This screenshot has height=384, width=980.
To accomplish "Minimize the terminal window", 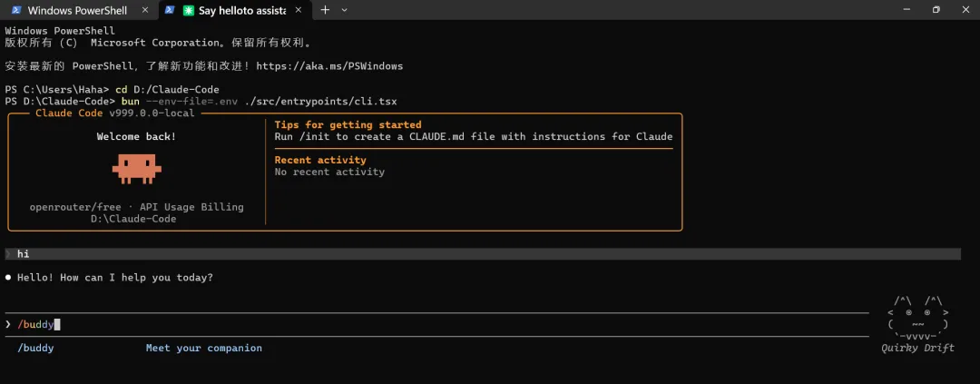I will tap(894, 10).
